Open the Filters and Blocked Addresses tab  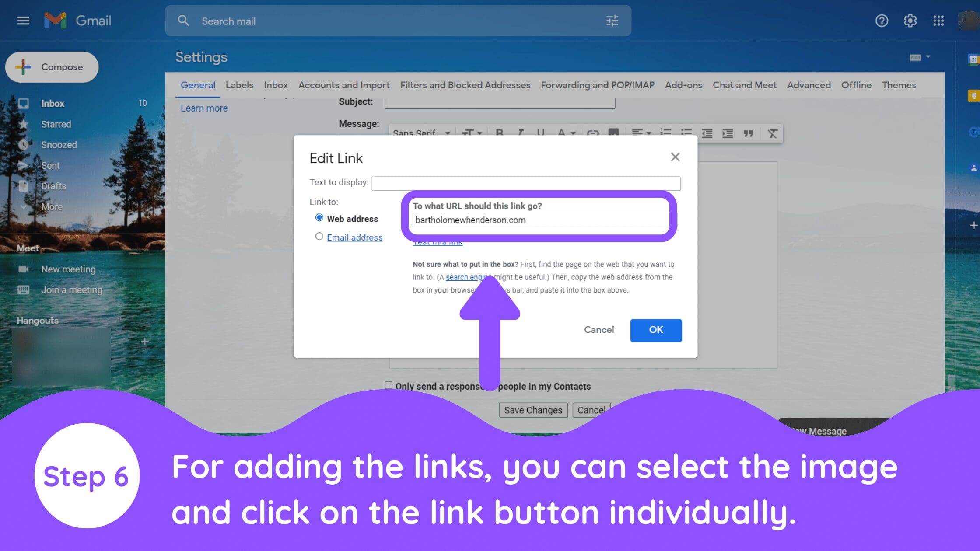[x=465, y=84]
